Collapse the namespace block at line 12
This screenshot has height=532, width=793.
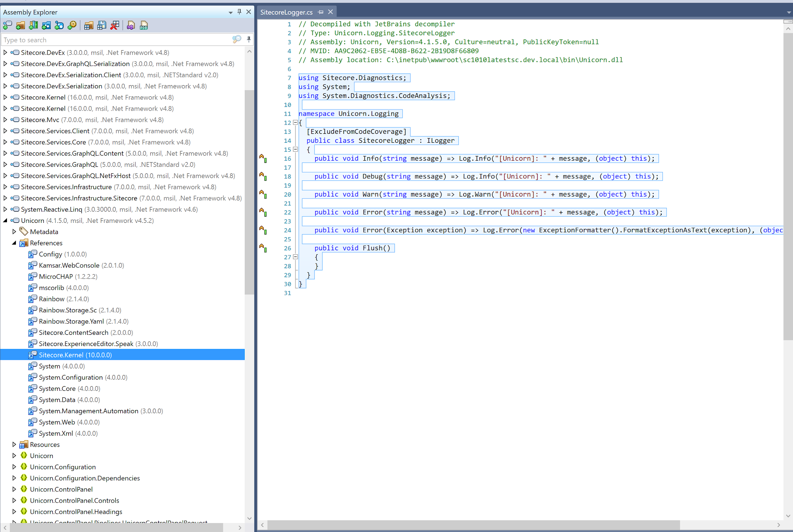tap(295, 123)
